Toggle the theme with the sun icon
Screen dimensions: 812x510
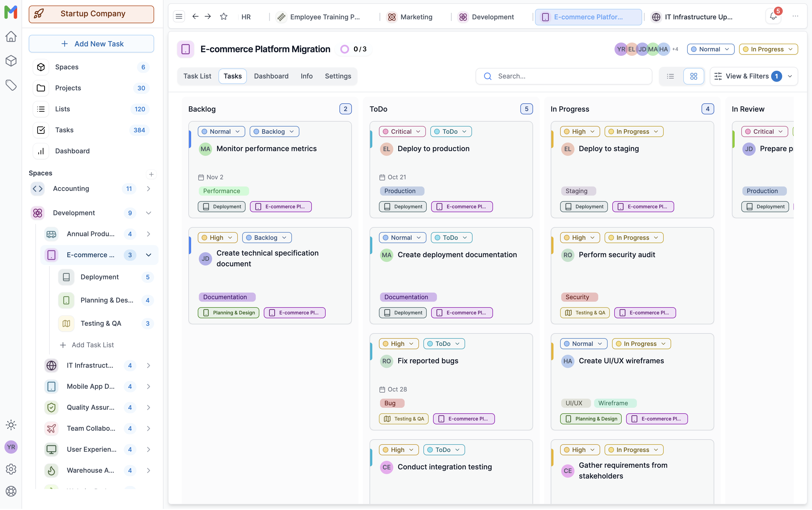[x=11, y=425]
